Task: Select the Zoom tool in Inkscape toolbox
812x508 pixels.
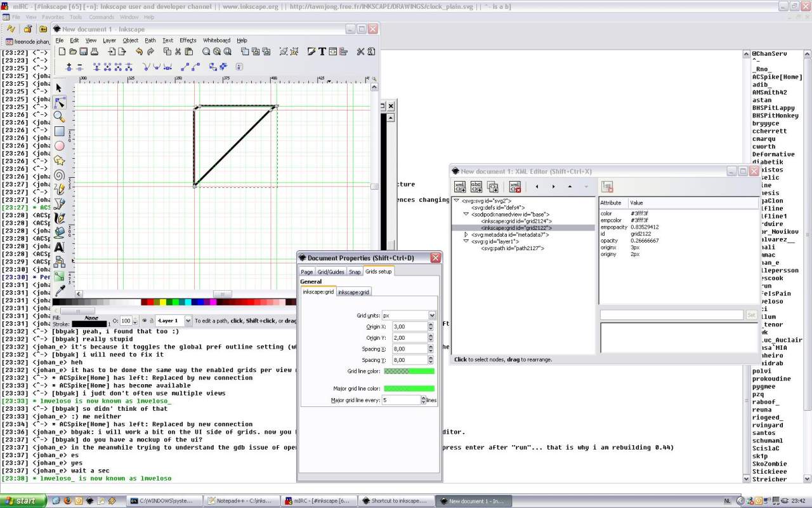Action: (59, 117)
